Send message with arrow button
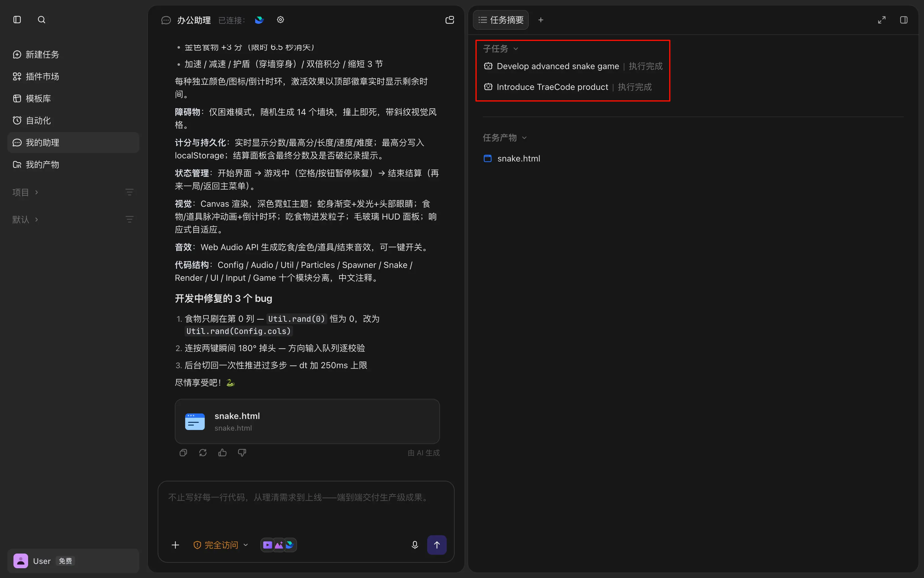This screenshot has height=578, width=924. pos(437,545)
